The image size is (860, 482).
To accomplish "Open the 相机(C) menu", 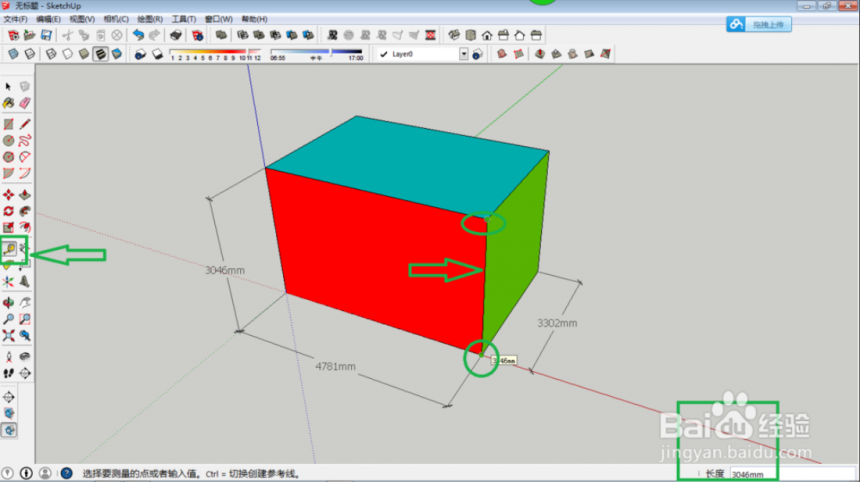I will point(116,19).
